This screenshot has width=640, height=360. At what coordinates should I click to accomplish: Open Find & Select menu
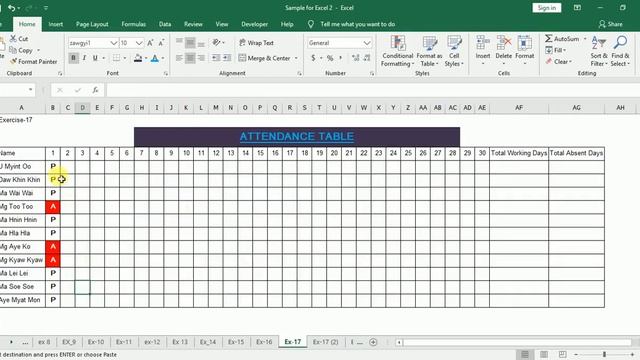(x=620, y=51)
